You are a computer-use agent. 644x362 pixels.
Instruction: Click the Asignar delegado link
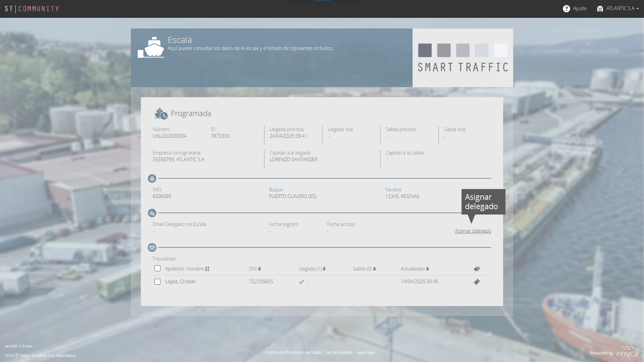(x=473, y=231)
